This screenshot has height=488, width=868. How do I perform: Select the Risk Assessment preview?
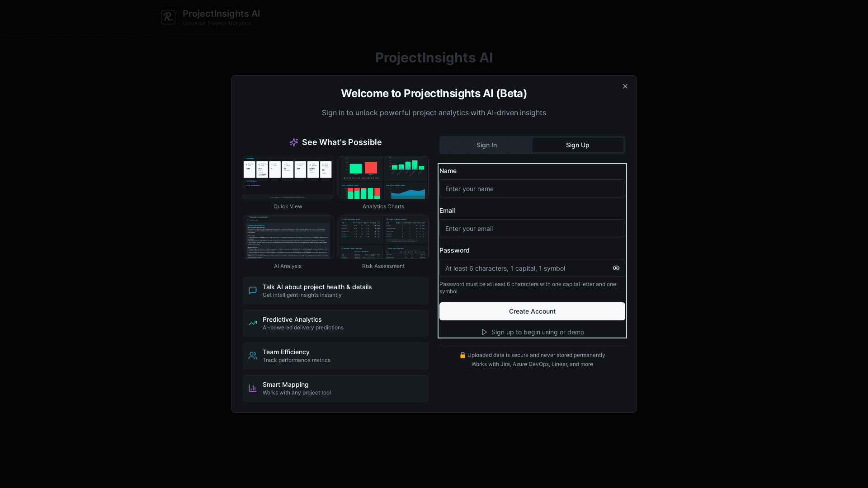(x=383, y=237)
